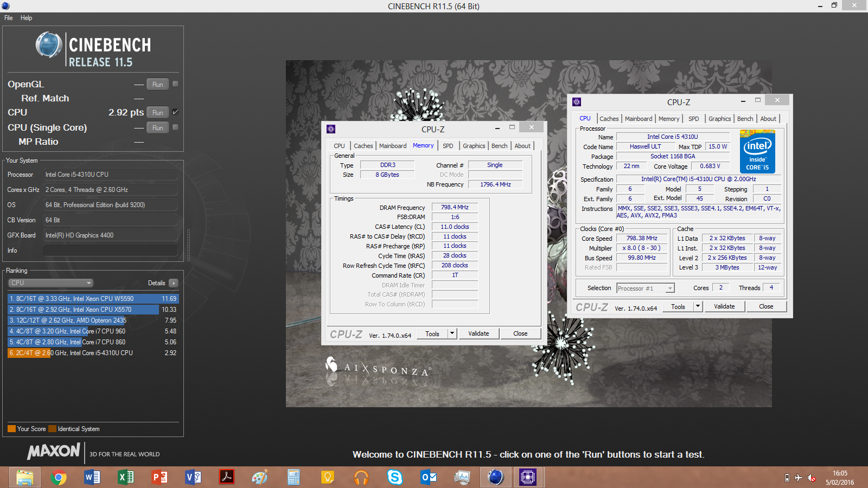Select ranking row AMD Opteron 2435
Image resolution: width=868 pixels, height=488 pixels.
pos(92,320)
